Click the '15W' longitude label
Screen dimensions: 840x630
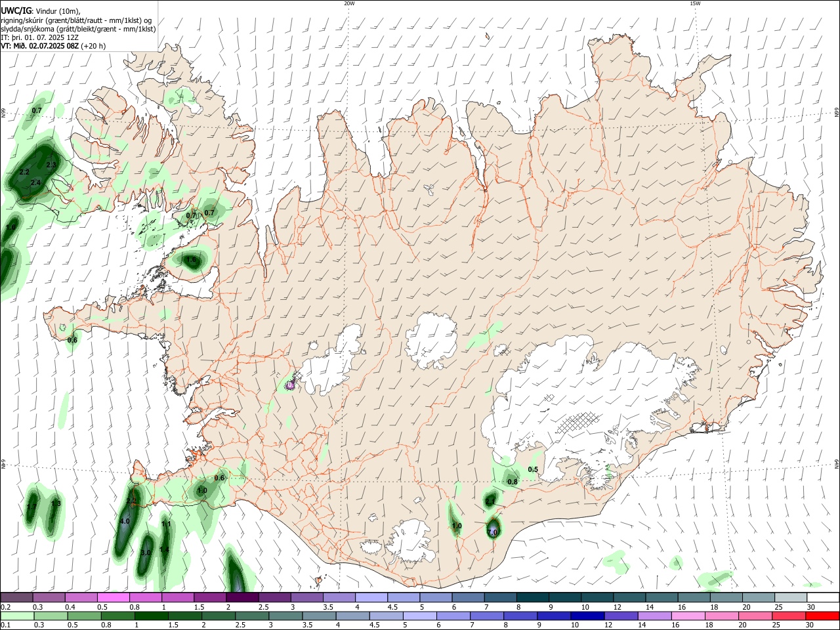(x=695, y=3)
